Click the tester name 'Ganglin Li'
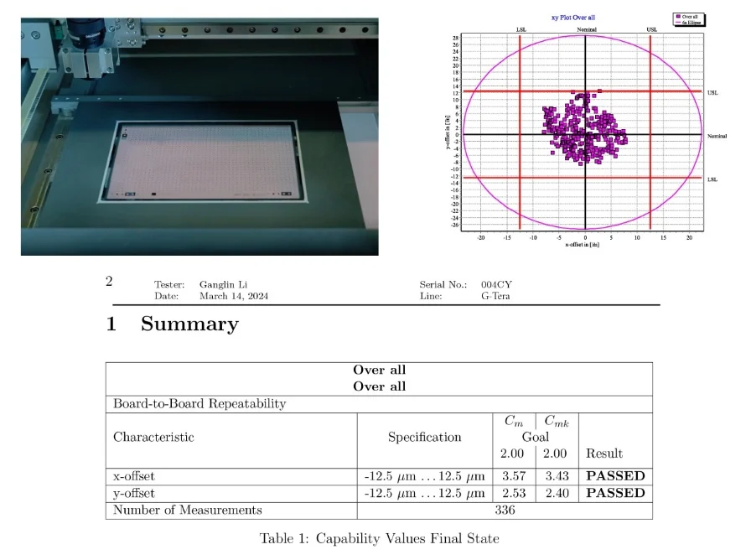The width and height of the screenshot is (746, 560). [x=223, y=284]
